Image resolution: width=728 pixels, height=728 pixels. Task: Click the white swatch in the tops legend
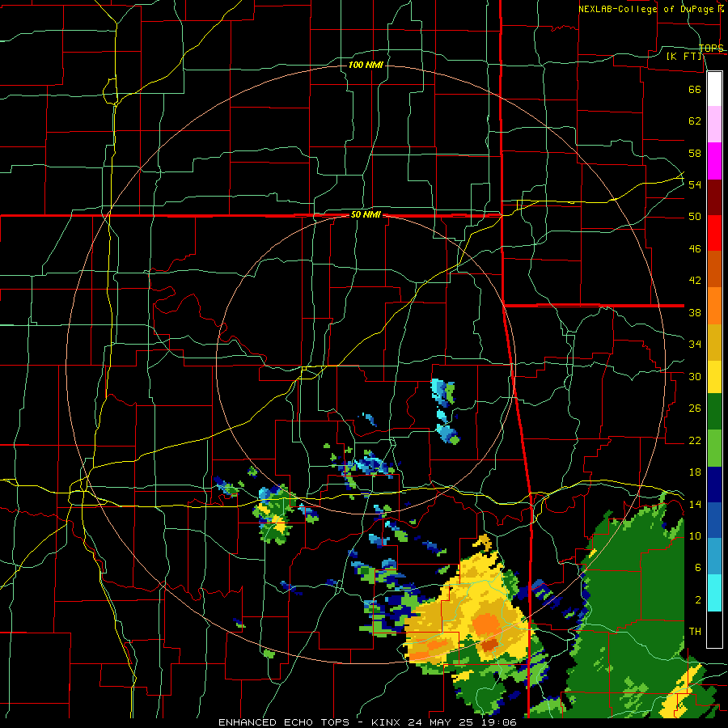[714, 89]
